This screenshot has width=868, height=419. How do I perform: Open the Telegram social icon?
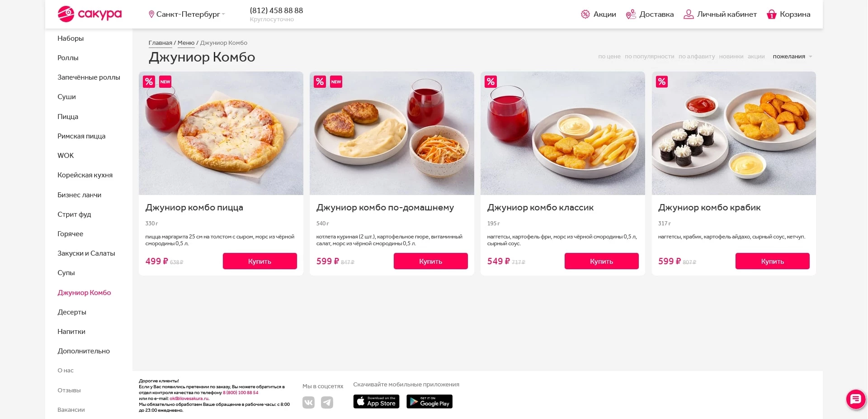click(327, 402)
